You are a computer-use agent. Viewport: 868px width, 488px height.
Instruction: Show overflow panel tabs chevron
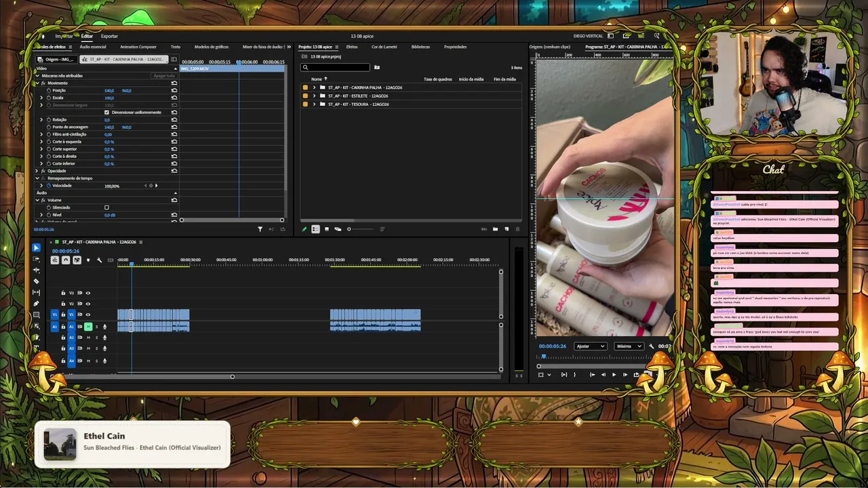290,47
